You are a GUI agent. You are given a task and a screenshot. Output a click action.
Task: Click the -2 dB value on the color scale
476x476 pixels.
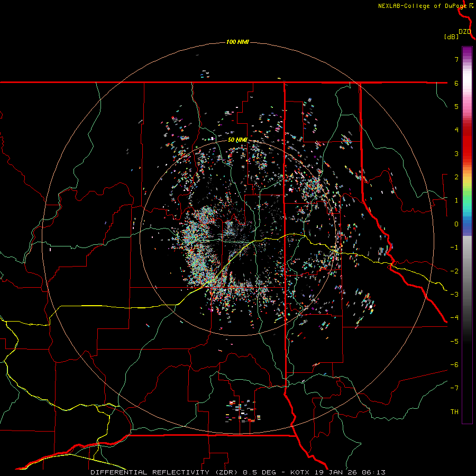[x=454, y=271]
